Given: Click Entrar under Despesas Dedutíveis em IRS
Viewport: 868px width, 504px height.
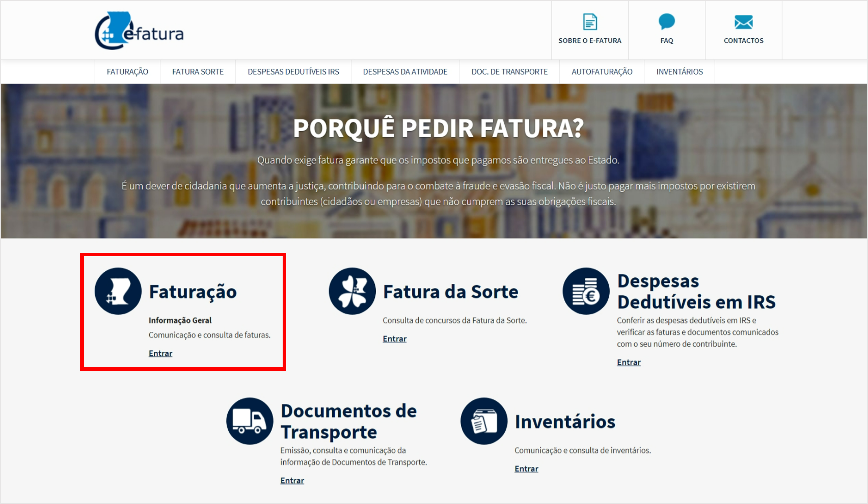Looking at the screenshot, I should click(x=629, y=362).
